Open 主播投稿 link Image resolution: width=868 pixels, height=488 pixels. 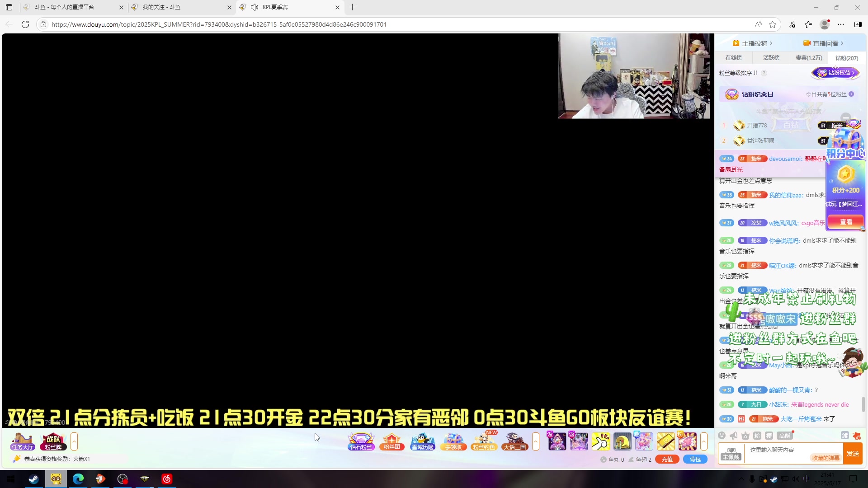753,43
